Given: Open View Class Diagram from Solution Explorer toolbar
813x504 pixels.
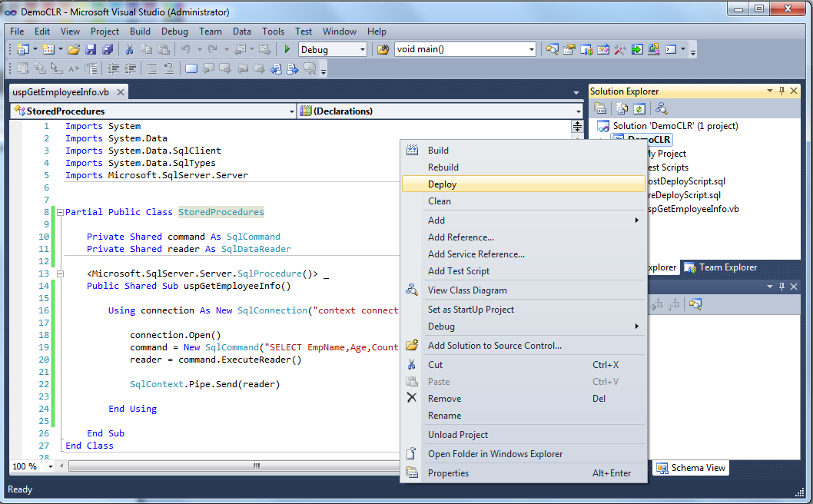Looking at the screenshot, I should [662, 108].
